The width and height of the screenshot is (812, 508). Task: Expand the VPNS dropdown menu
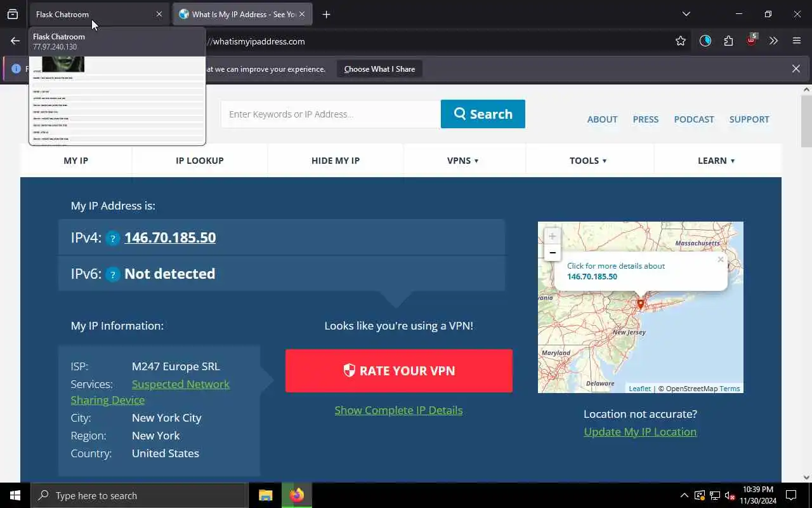coord(463,161)
